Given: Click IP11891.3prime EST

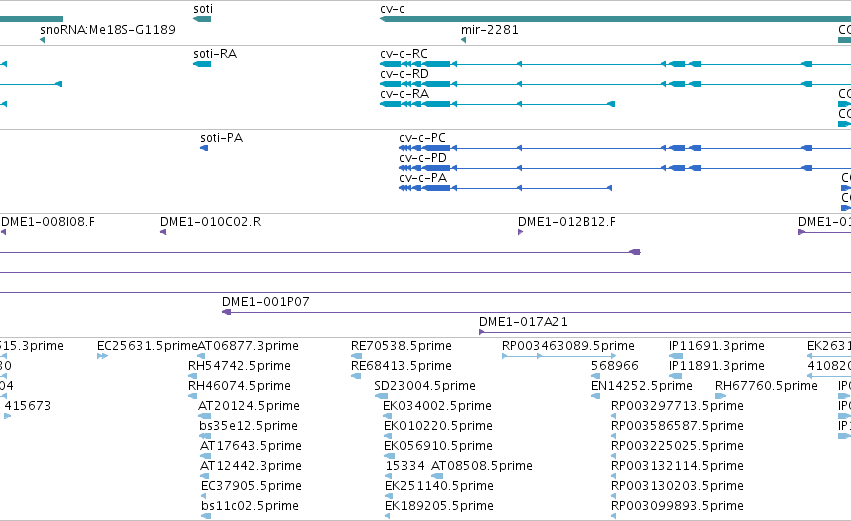Looking at the screenshot, I should 675,376.
